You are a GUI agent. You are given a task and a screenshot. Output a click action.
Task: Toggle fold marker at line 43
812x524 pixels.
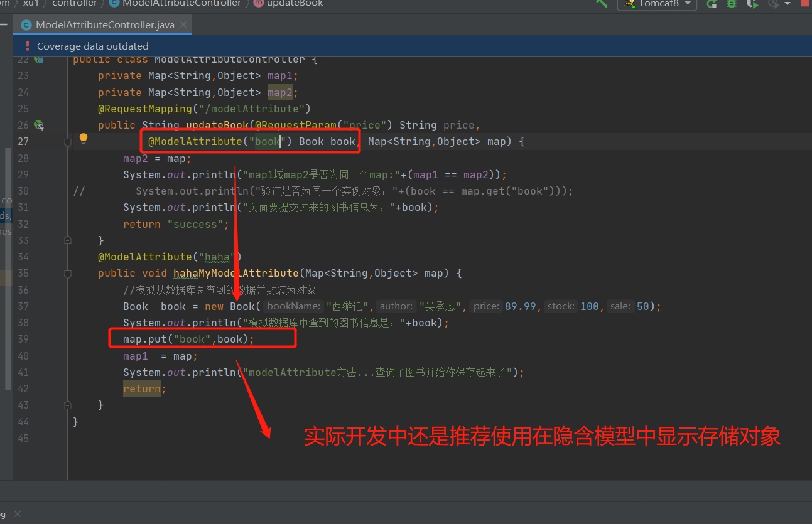[x=68, y=405]
